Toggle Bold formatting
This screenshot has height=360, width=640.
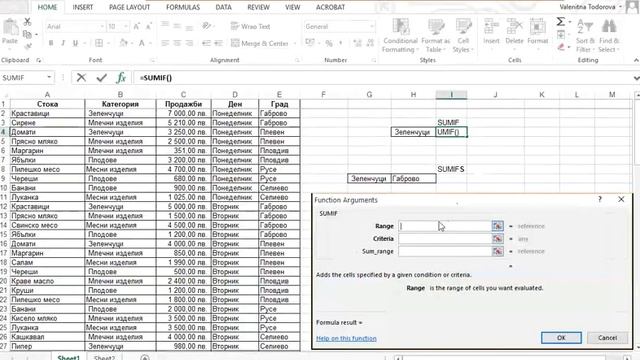51,43
